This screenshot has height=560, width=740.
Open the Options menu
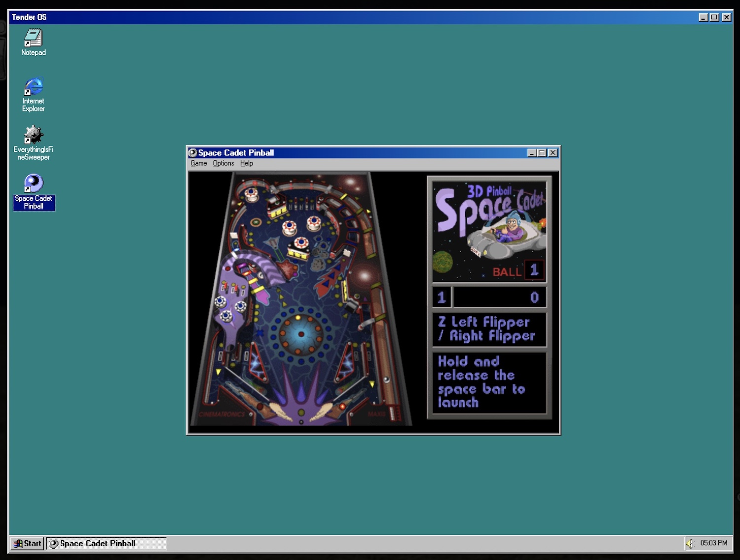tap(223, 163)
